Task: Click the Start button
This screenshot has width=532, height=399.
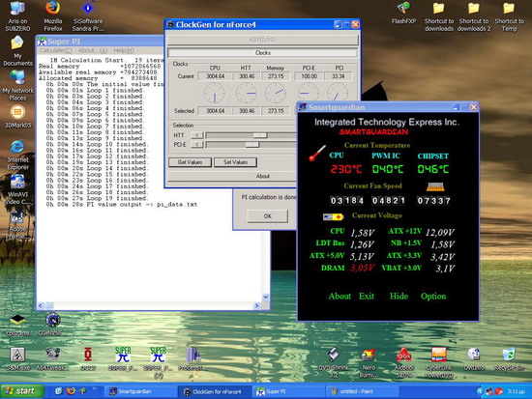Action: [22, 391]
